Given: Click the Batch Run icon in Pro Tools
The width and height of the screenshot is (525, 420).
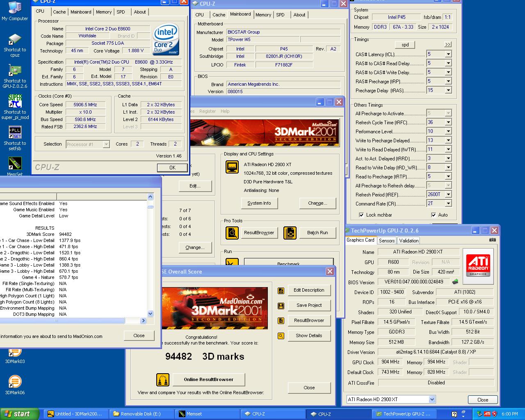Looking at the screenshot, I should click(290, 233).
